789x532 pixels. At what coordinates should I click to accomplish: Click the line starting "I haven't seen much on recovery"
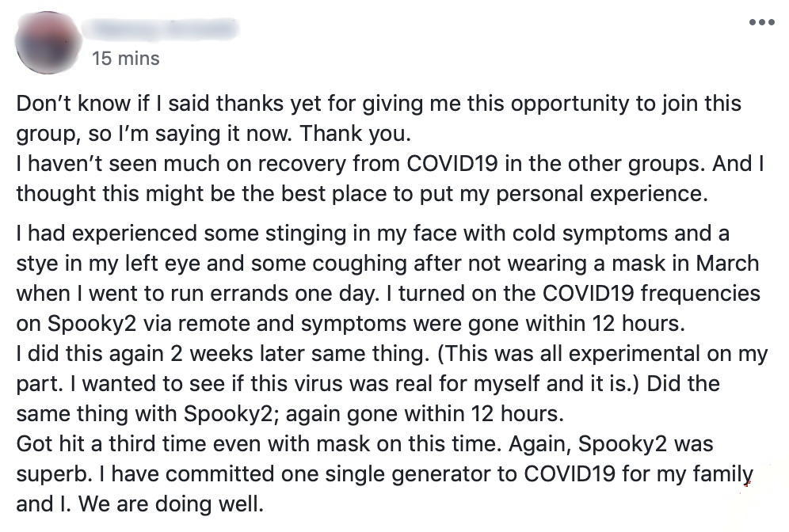(x=390, y=163)
